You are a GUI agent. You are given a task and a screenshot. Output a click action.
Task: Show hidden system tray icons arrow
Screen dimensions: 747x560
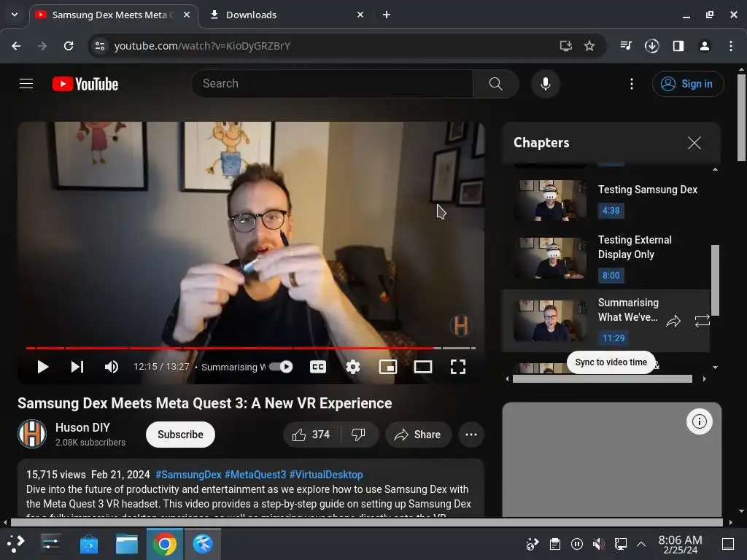[x=641, y=544]
